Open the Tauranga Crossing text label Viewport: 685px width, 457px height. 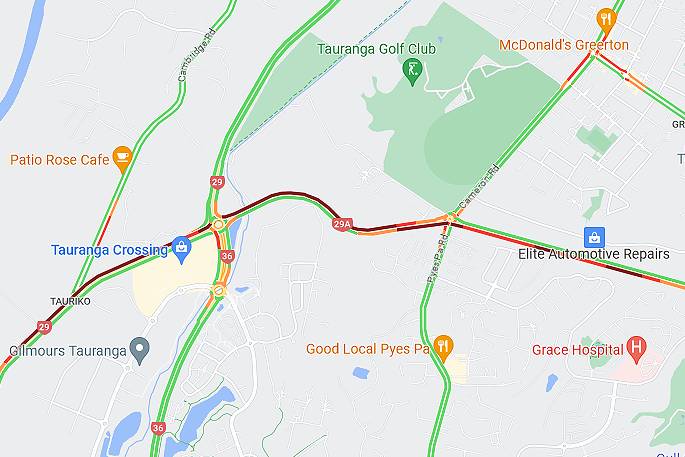[110, 250]
